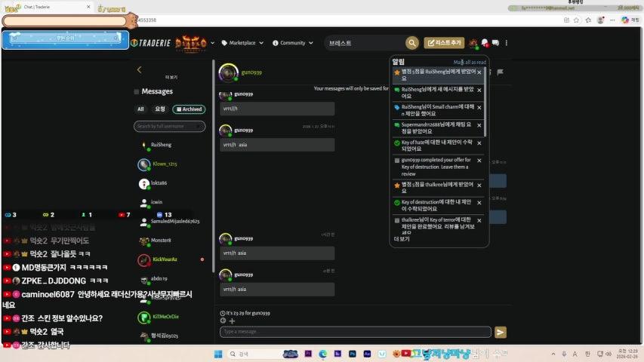Open the chat messages icon in header
Viewport: 644px width, 362px height.
[x=495, y=43]
